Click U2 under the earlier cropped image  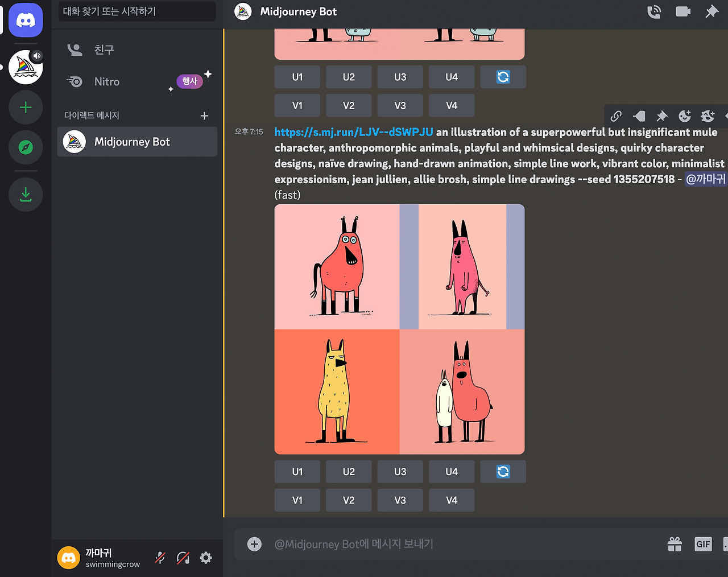pos(349,77)
